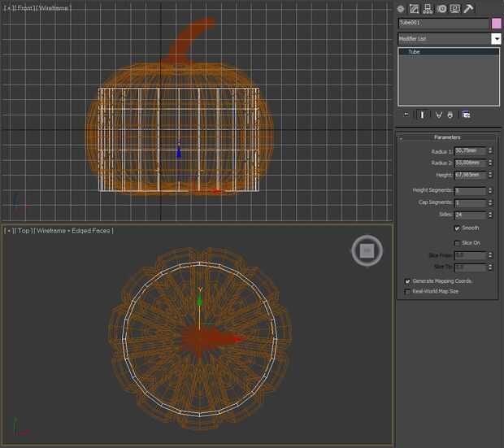The width and height of the screenshot is (504, 448).
Task: Click Configure Modifier Sets icon
Action: (467, 115)
